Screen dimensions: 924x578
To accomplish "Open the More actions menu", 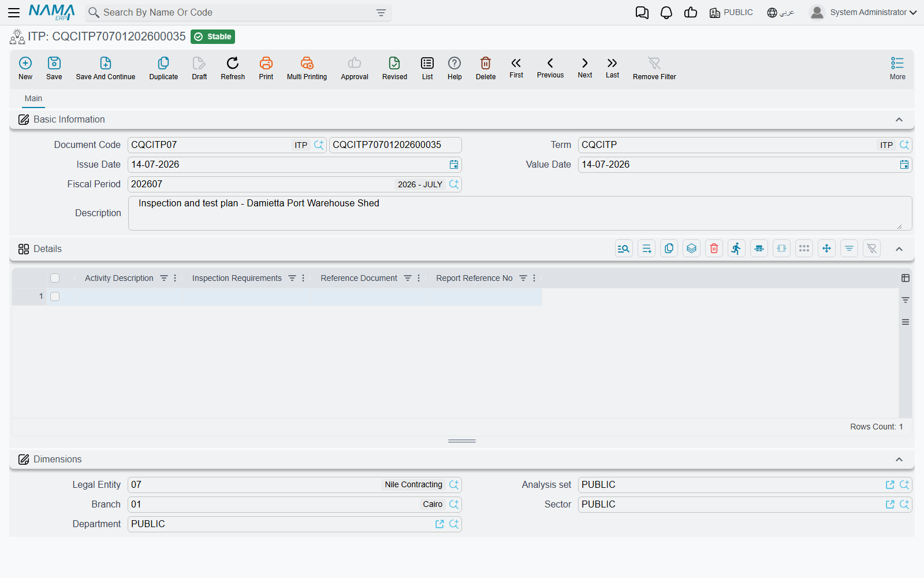I will click(897, 68).
